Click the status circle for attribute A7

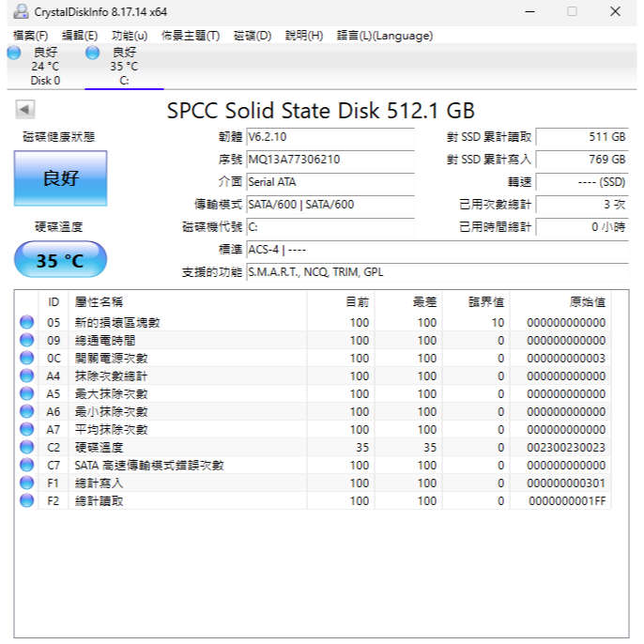[26, 430]
